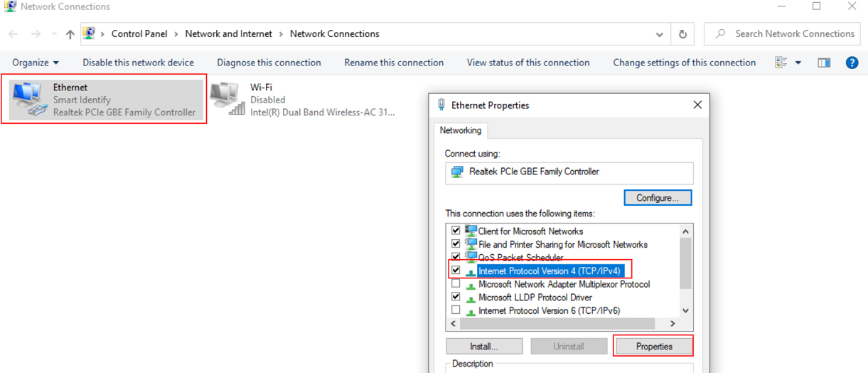Click the address bar Control Panel icon

(89, 33)
